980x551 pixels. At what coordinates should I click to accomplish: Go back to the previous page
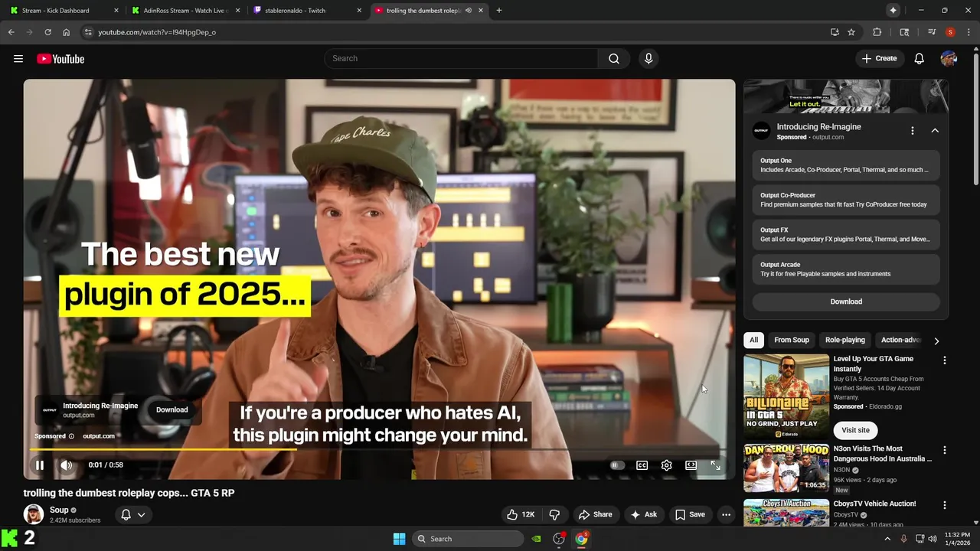tap(11, 32)
